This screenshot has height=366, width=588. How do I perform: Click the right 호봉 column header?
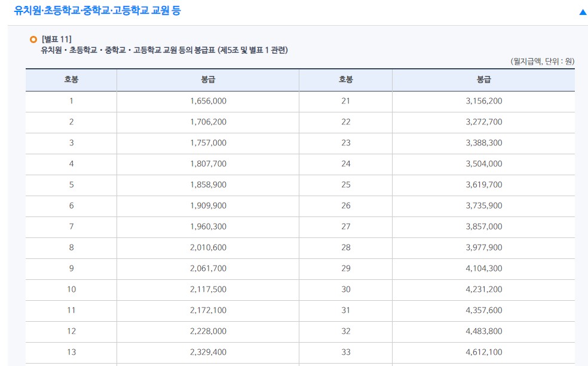346,80
